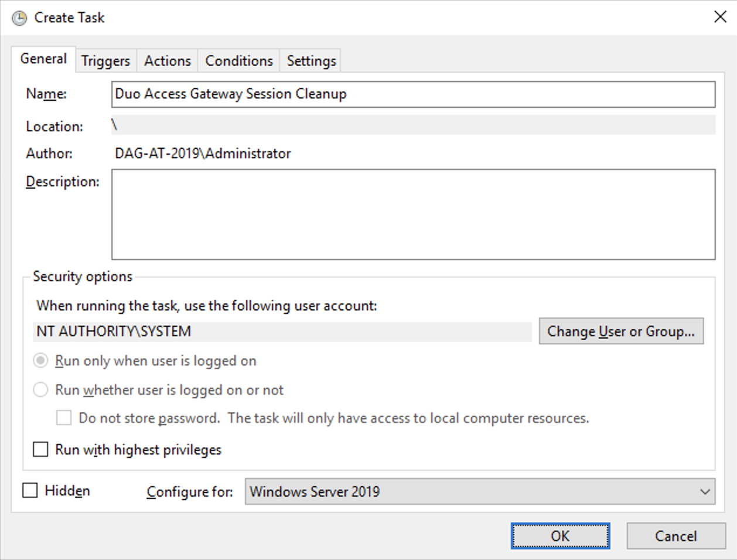Click the Cancel button
The width and height of the screenshot is (737, 560).
tap(676, 535)
